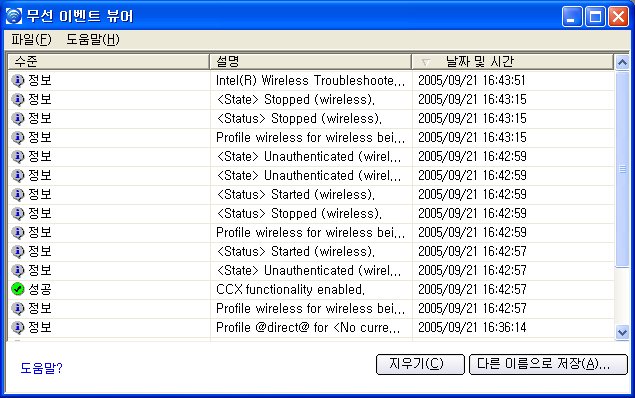Screen dimensions: 635x398
Task: Click info icon of <Status> Stopped 16:43:15 row
Action: point(18,119)
